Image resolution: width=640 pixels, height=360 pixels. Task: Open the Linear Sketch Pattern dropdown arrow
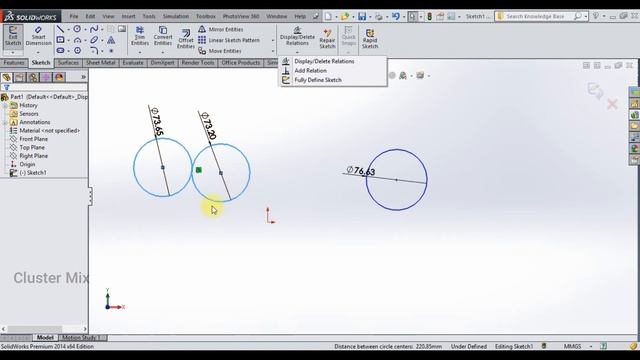click(273, 40)
